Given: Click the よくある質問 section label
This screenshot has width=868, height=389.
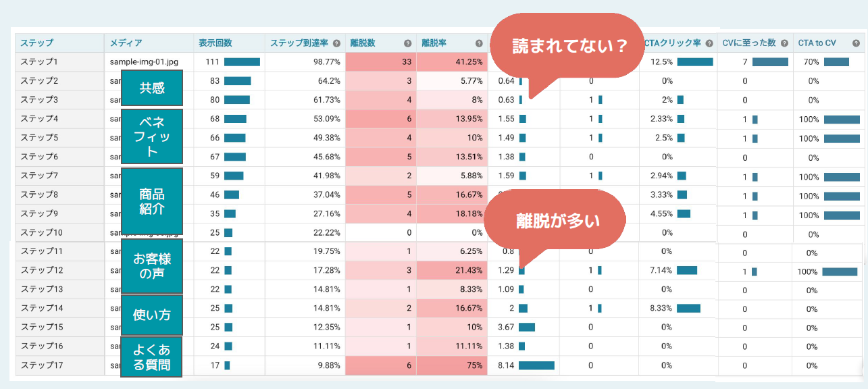Looking at the screenshot, I should tap(152, 357).
